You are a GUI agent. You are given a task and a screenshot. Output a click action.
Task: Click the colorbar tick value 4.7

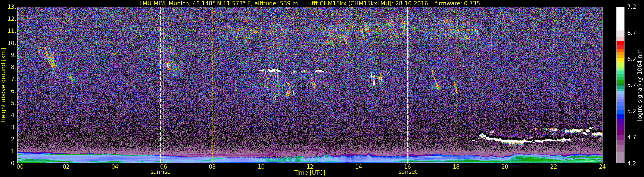point(632,137)
